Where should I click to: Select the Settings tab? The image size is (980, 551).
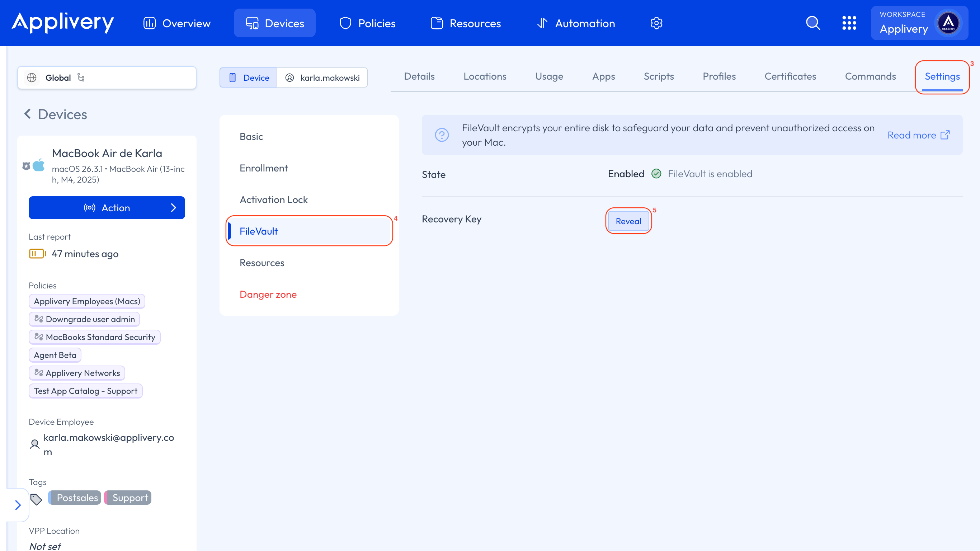[942, 76]
